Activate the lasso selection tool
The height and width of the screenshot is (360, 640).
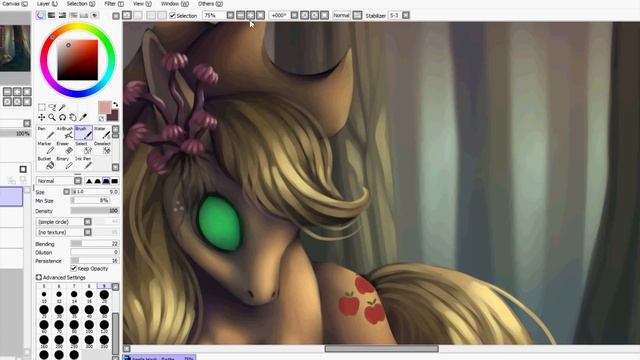(52, 107)
